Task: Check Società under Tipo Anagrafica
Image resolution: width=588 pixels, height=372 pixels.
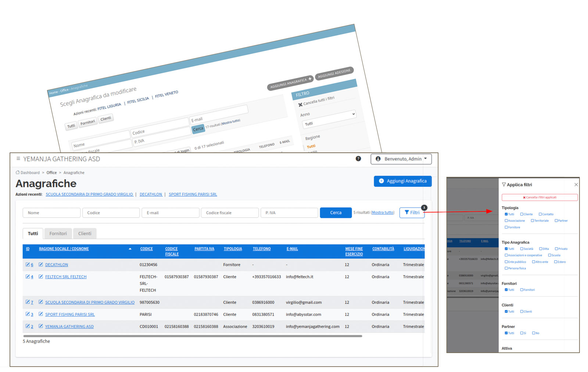Action: tap(521, 249)
